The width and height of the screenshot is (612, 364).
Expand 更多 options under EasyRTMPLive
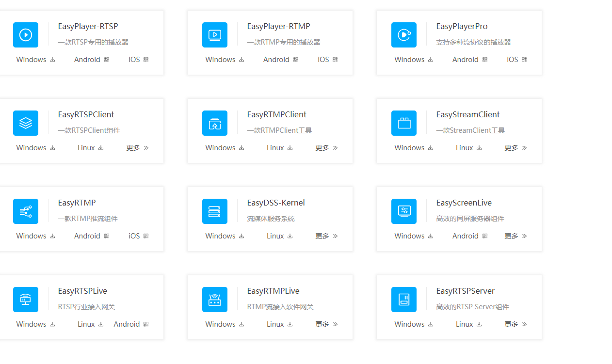pos(327,324)
